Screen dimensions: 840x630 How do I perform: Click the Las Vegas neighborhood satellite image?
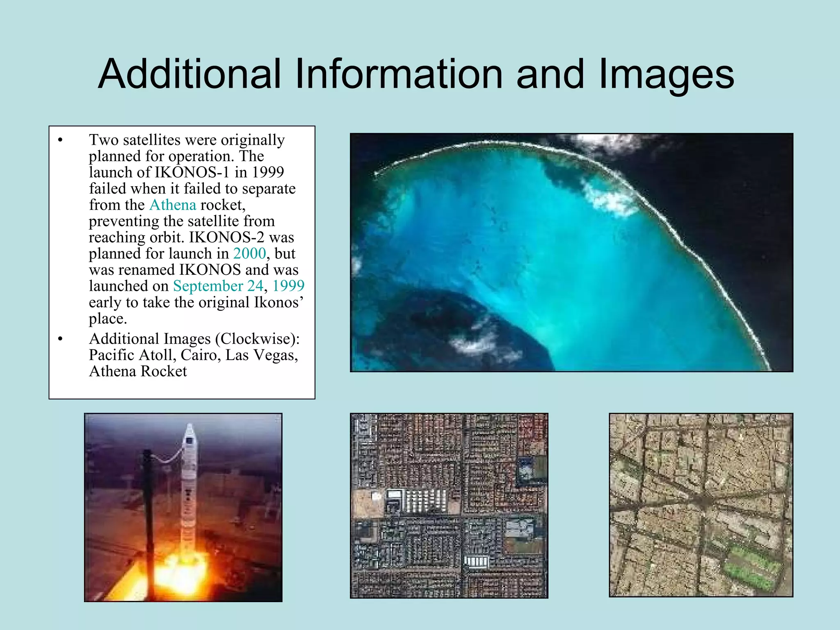(x=449, y=505)
